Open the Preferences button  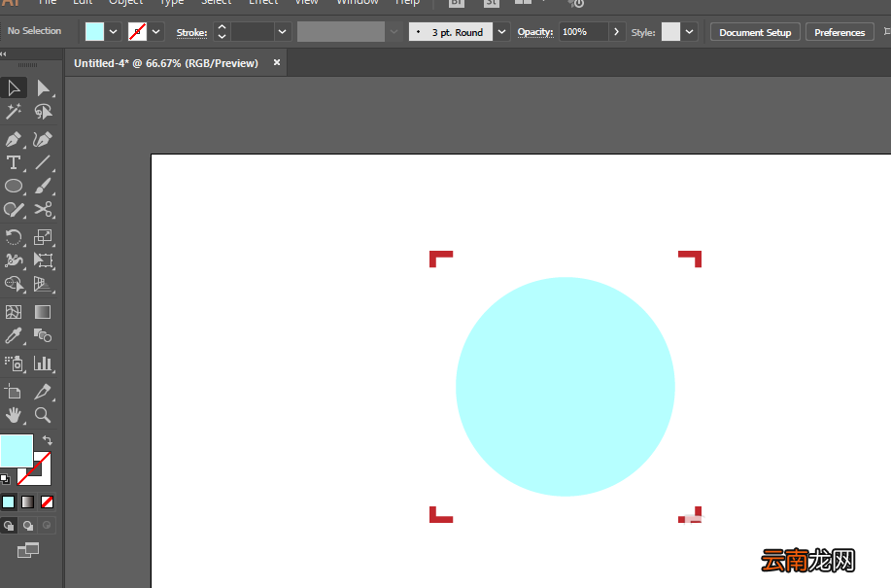pos(840,32)
